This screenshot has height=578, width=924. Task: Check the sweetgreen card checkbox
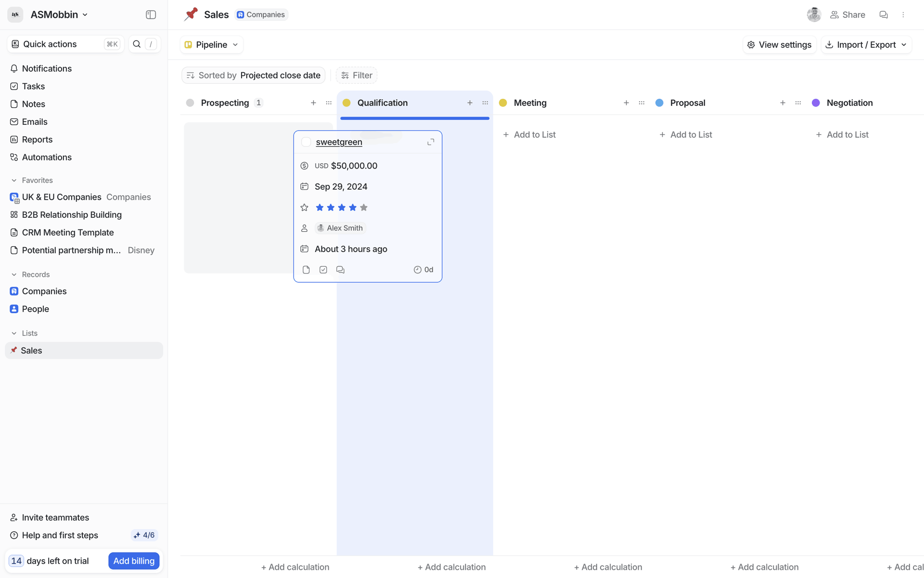coord(306,142)
